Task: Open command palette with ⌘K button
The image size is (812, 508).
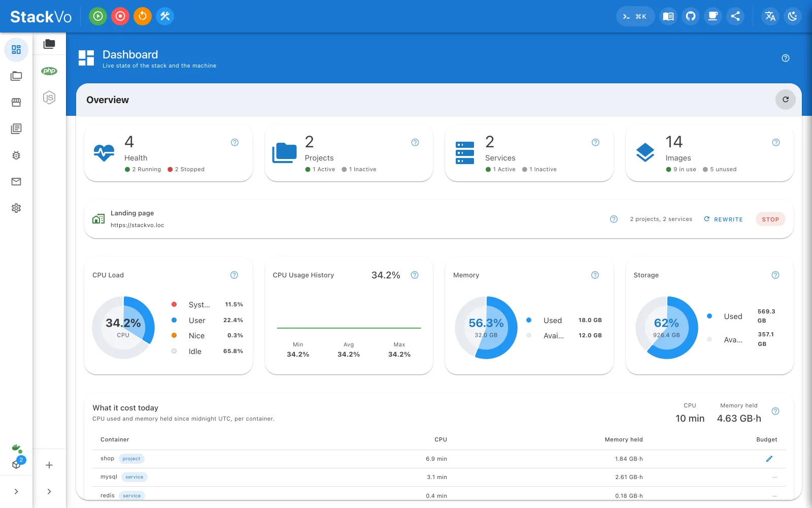Action: 635,16
